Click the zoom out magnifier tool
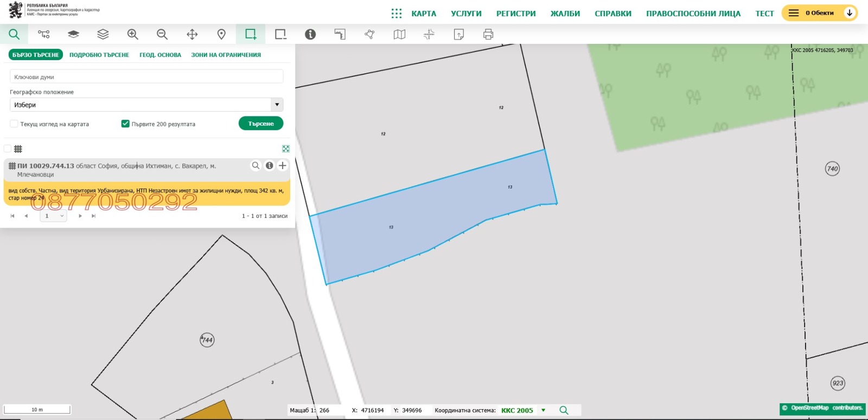The height and width of the screenshot is (420, 868). point(162,34)
